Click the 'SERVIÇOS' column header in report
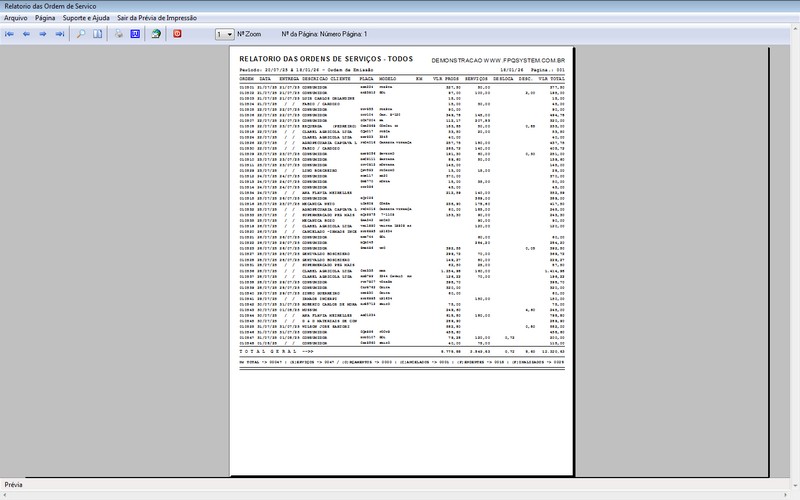This screenshot has height=500, width=800. pos(477,79)
